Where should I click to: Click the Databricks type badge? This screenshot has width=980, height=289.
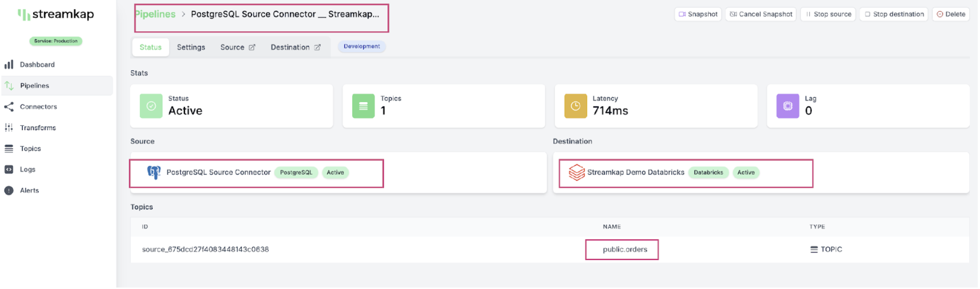click(708, 172)
